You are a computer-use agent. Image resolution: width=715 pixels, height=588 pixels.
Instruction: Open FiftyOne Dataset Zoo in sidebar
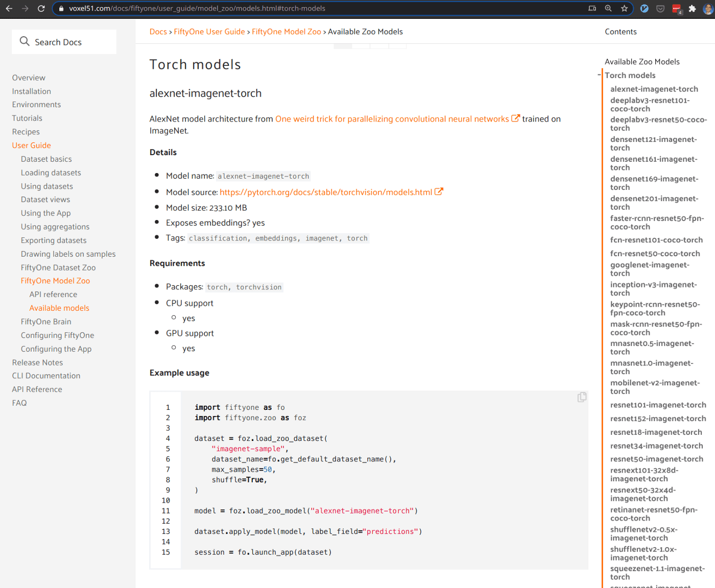click(58, 267)
